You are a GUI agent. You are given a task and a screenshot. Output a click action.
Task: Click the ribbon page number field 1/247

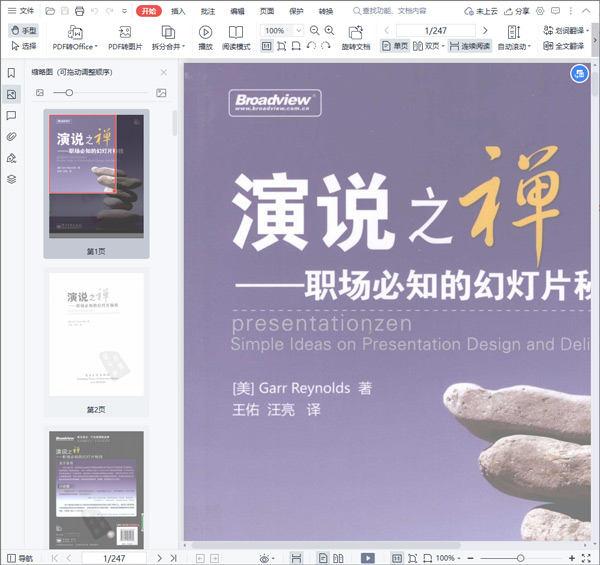[x=436, y=30]
